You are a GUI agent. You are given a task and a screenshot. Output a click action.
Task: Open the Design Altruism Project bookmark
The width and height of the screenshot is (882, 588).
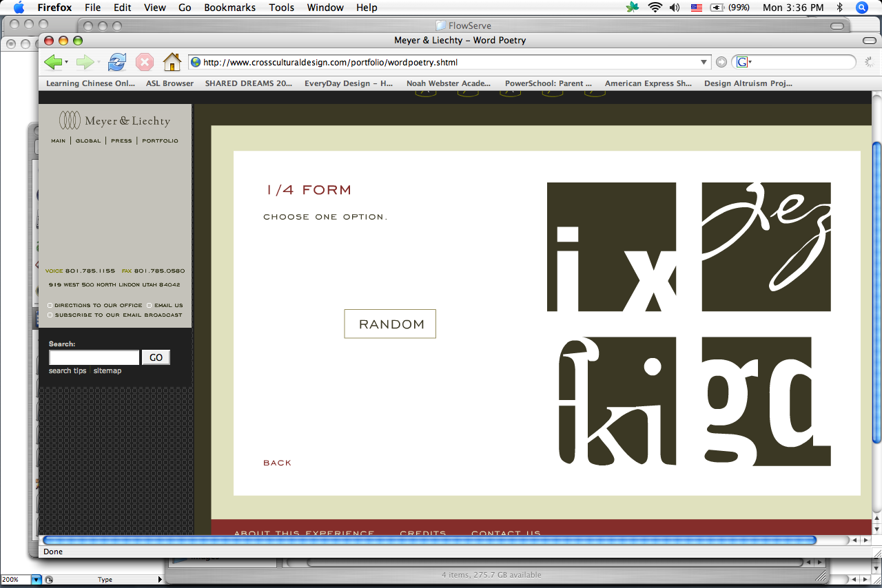click(x=748, y=83)
